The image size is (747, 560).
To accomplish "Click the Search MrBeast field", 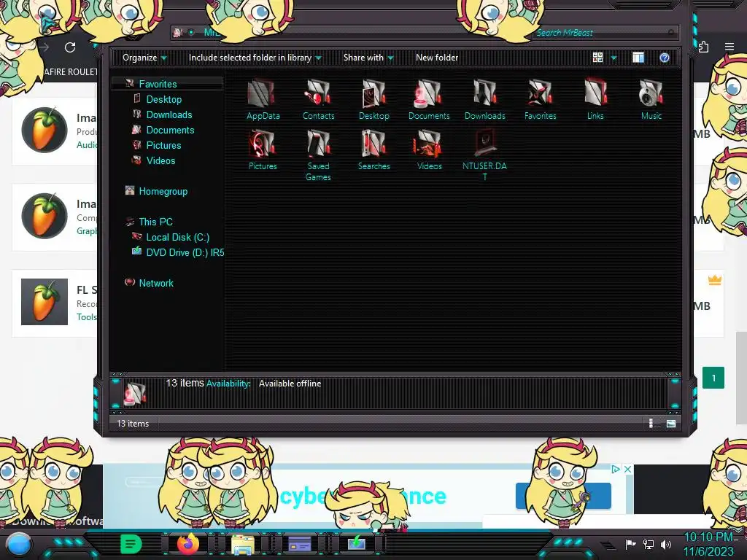I will point(604,32).
